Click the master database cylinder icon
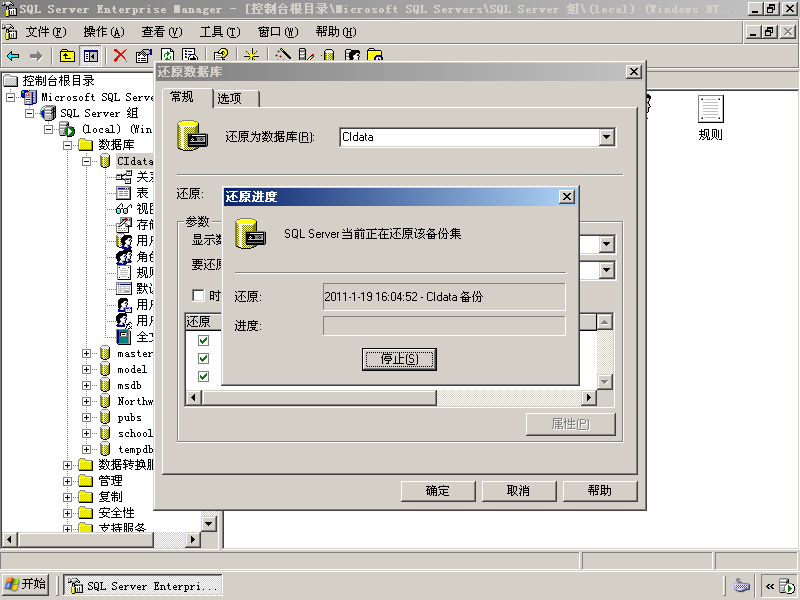Viewport: 800px width, 600px height. pos(105,353)
